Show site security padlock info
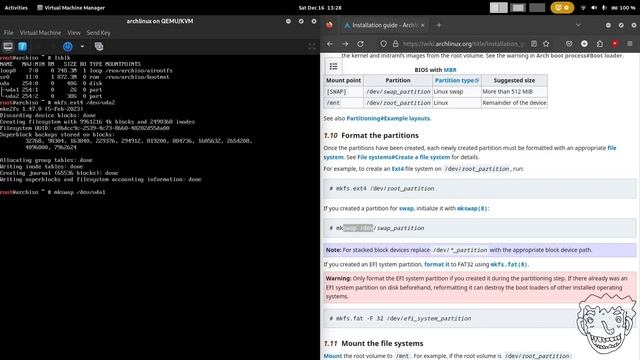Viewport: 640px width, 360px height. click(395, 44)
